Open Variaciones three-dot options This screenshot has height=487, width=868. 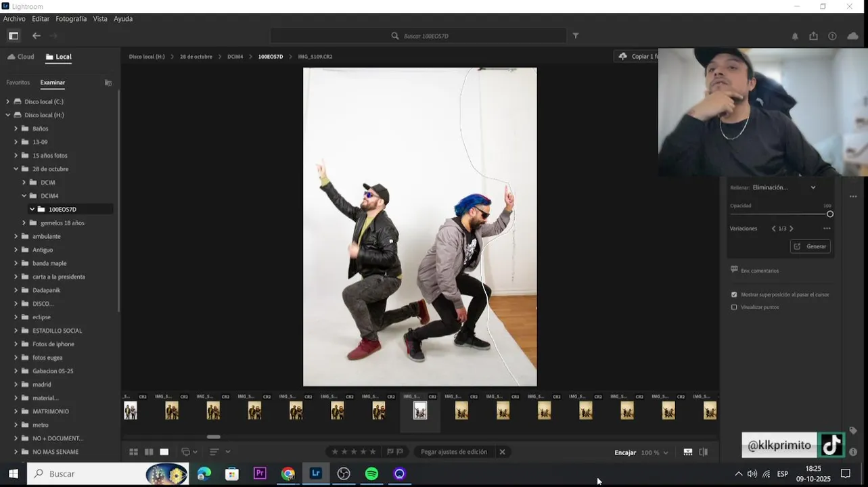tap(827, 229)
